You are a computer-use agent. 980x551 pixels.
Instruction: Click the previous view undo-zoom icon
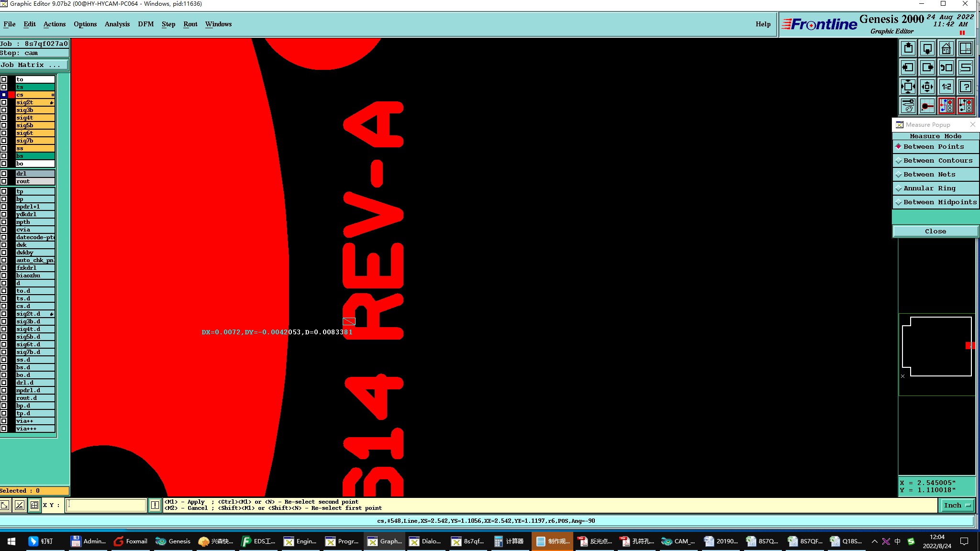coord(947,67)
